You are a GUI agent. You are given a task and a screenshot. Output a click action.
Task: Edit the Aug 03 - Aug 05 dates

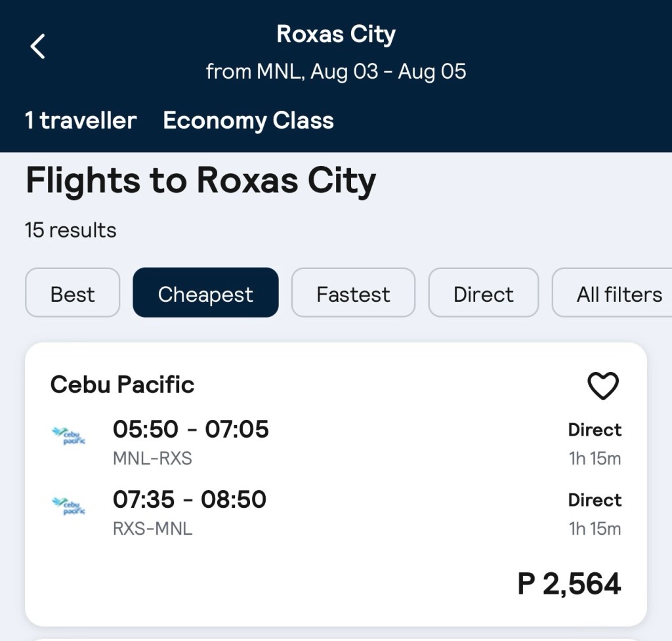[x=388, y=71]
